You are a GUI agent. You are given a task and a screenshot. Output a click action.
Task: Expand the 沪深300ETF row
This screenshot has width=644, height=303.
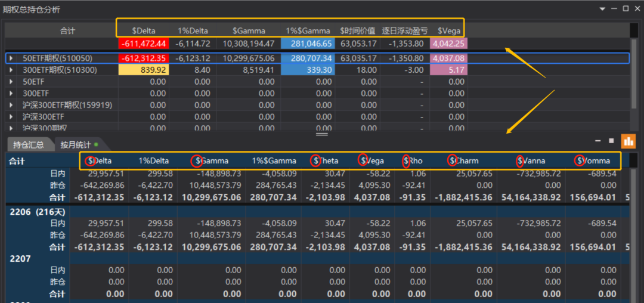click(11, 117)
